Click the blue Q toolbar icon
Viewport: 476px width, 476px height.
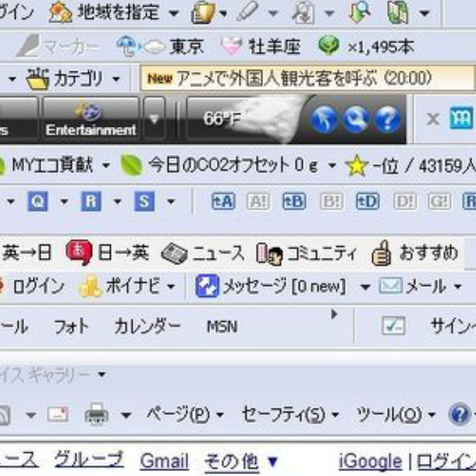[x=37, y=201]
